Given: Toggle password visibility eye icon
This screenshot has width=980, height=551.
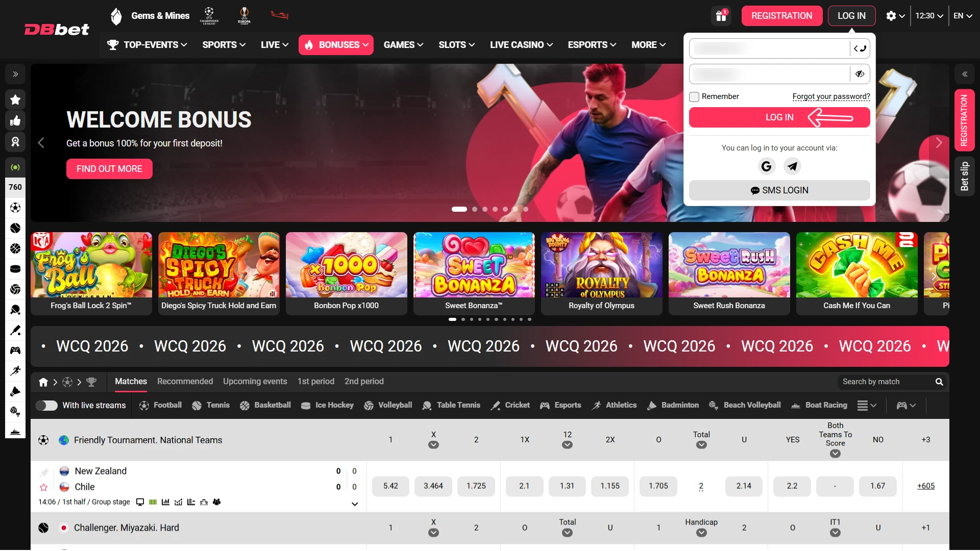Looking at the screenshot, I should point(860,74).
